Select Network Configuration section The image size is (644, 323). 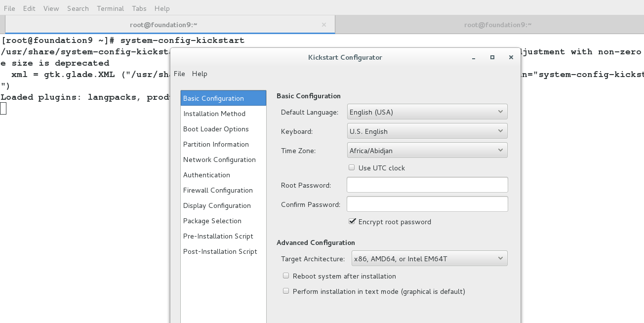[x=223, y=160]
